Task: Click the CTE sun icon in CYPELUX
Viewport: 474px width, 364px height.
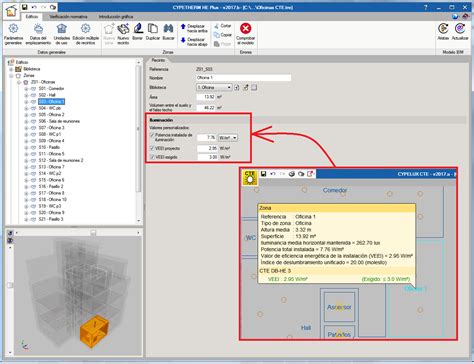Action: (x=250, y=177)
